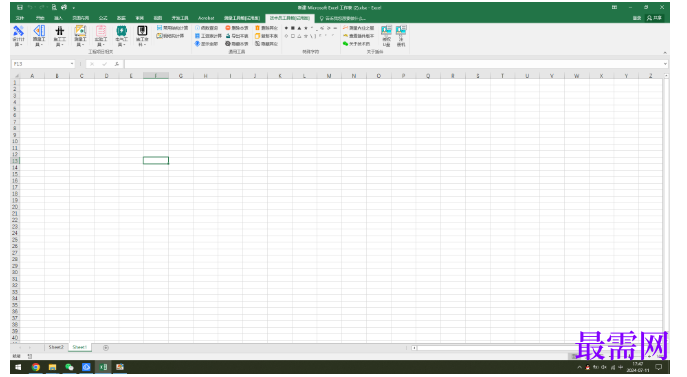687x377 pixels.
Task: Open the pink clipboard tools ribbon icon
Action: [x=101, y=36]
